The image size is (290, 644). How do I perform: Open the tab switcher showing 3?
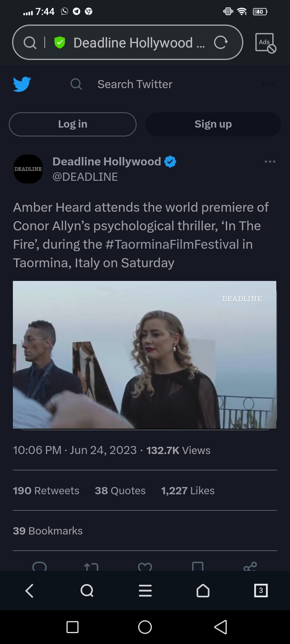click(x=261, y=590)
